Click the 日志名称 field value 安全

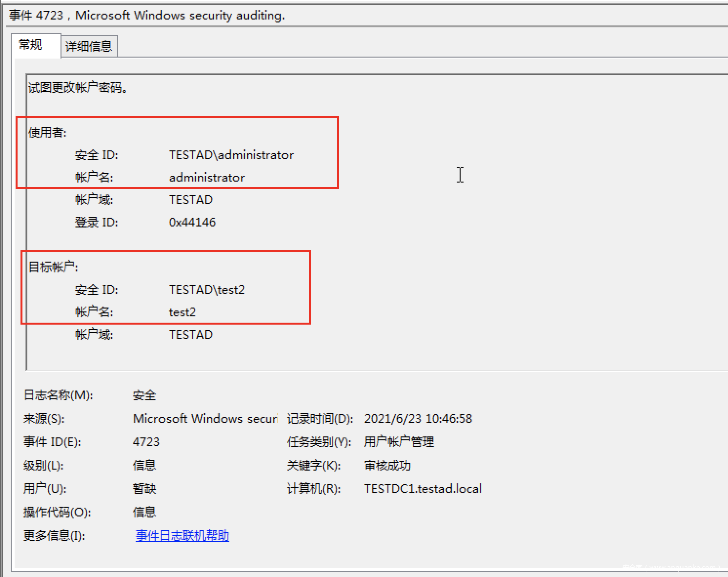pyautogui.click(x=144, y=395)
